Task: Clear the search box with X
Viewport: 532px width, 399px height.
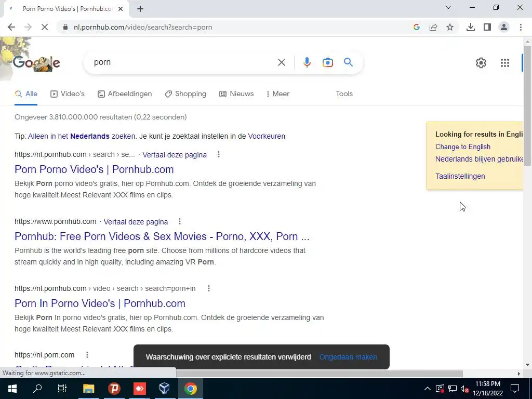Action: (x=281, y=62)
